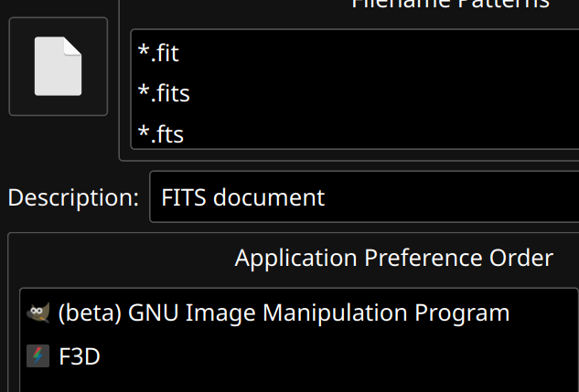
Task: Click the word Program in the GIMP entry
Action: point(462,313)
